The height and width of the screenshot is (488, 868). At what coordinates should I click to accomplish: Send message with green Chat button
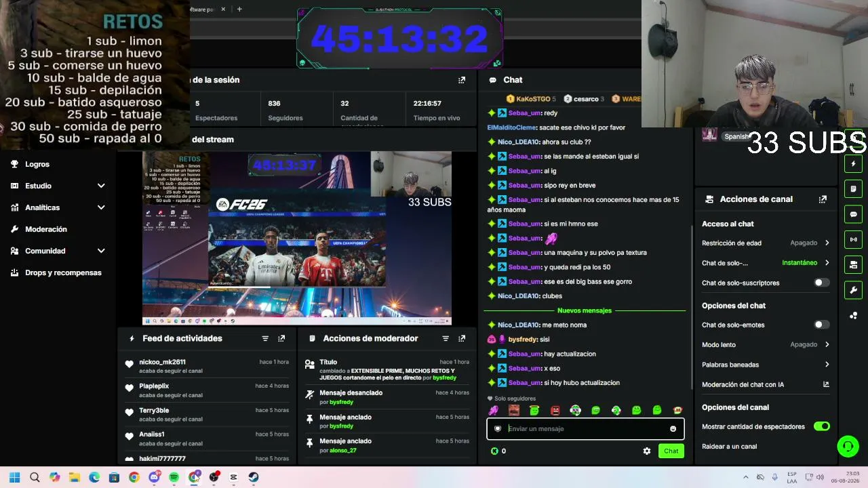point(671,451)
